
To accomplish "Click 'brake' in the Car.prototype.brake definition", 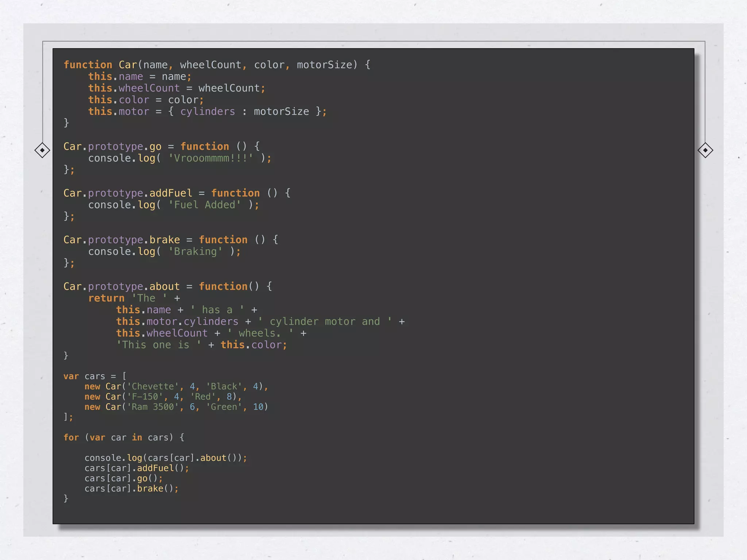I will click(165, 240).
